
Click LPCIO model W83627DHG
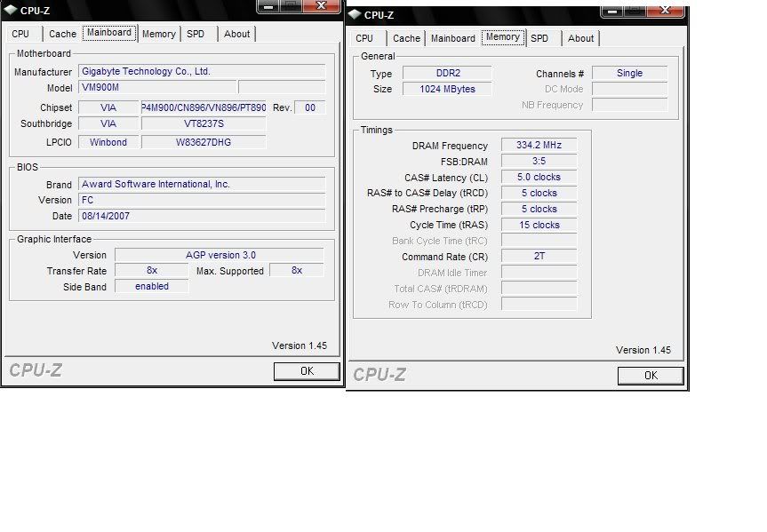pyautogui.click(x=204, y=142)
